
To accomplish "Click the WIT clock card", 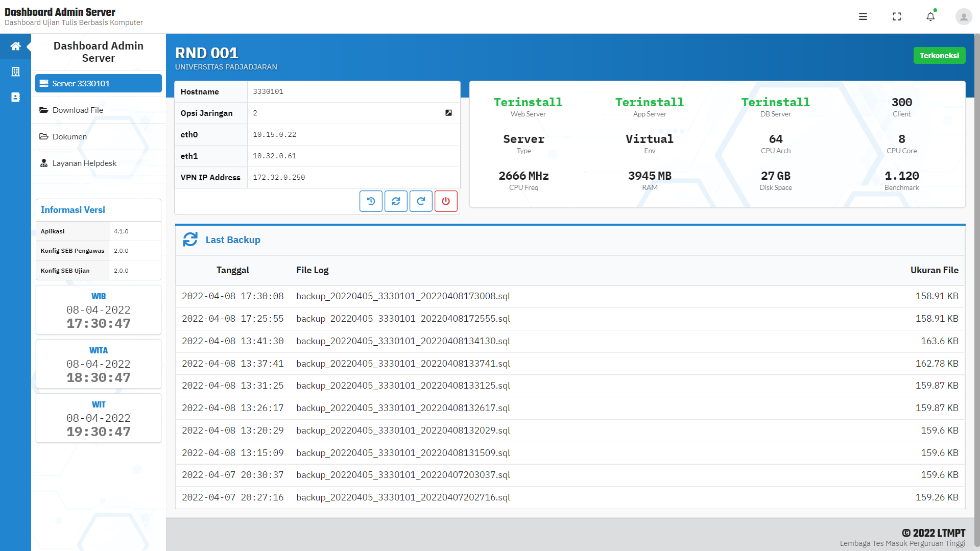I will [99, 418].
